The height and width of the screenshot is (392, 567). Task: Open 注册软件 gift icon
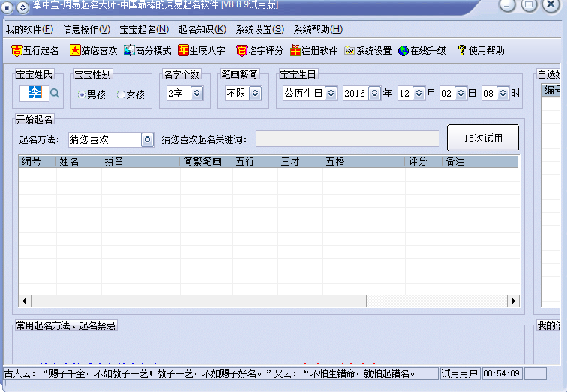click(x=295, y=51)
